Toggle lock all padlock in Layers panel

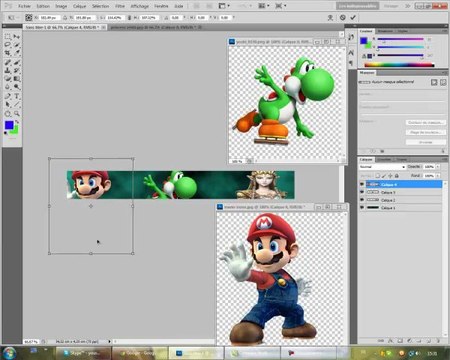(397, 176)
